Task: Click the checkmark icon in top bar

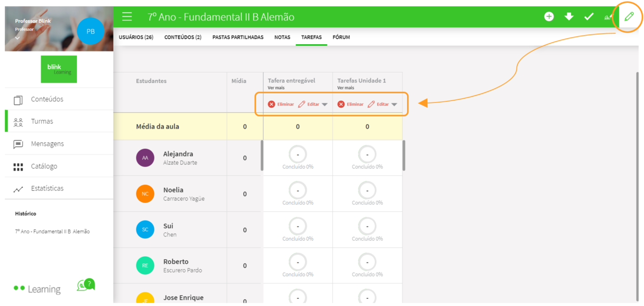Action: [x=589, y=17]
